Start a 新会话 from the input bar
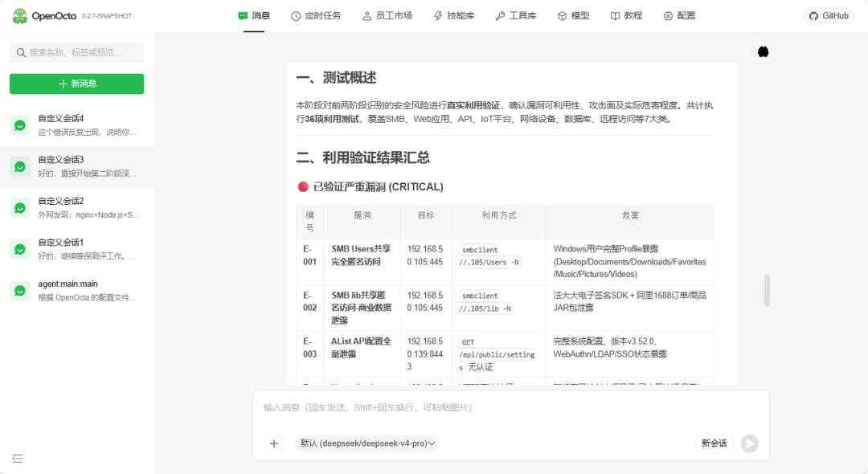 coord(714,443)
